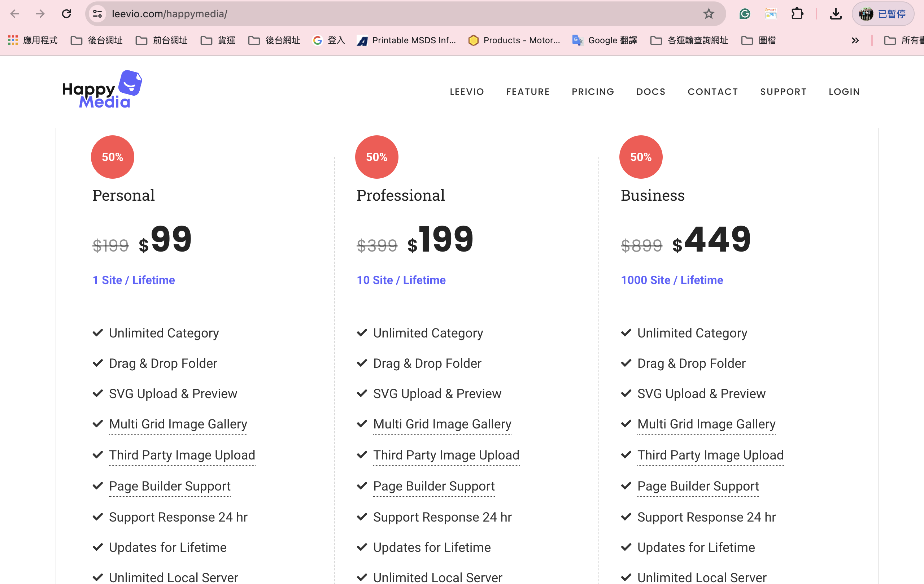This screenshot has width=924, height=584.
Task: Click '1000 Site / Lifetime' text
Action: 672,280
